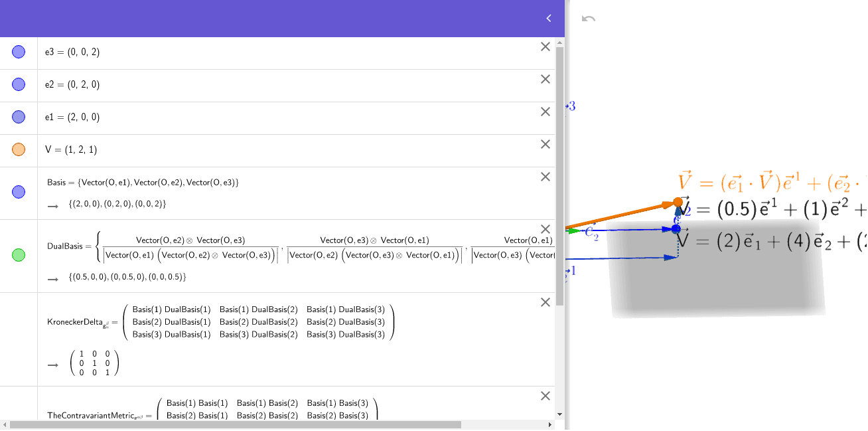Delete the V vector definition row
Viewport: 868px width, 431px height.
coord(545,143)
